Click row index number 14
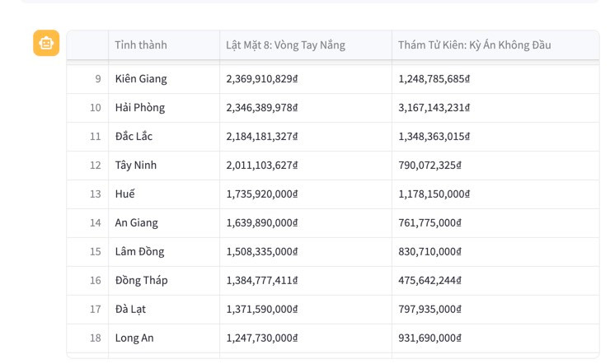 tap(96, 222)
